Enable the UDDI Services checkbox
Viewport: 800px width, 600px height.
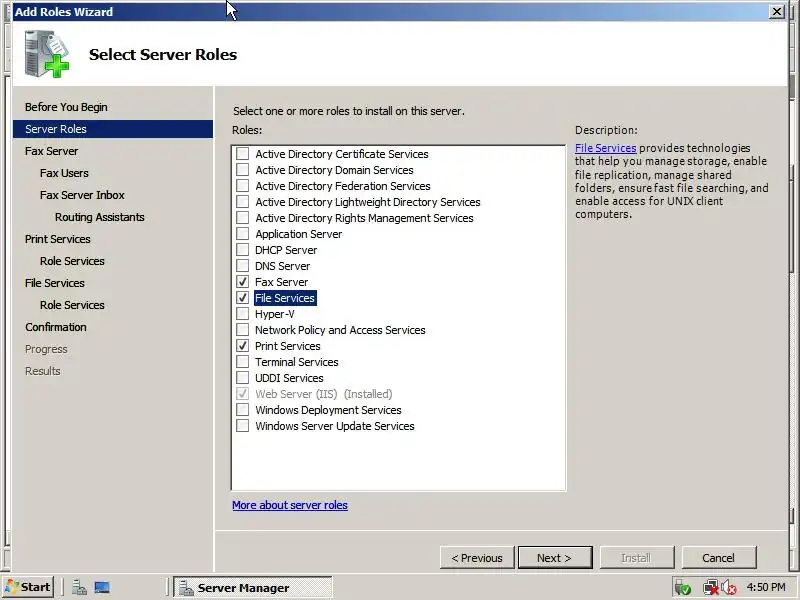tap(243, 378)
